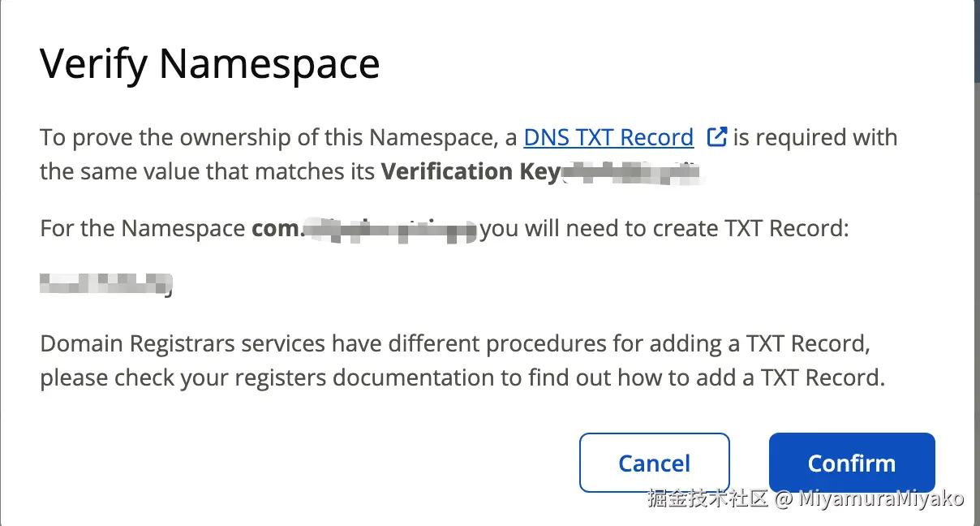The image size is (980, 526).
Task: Click the 'is required with' text
Action: [x=815, y=138]
